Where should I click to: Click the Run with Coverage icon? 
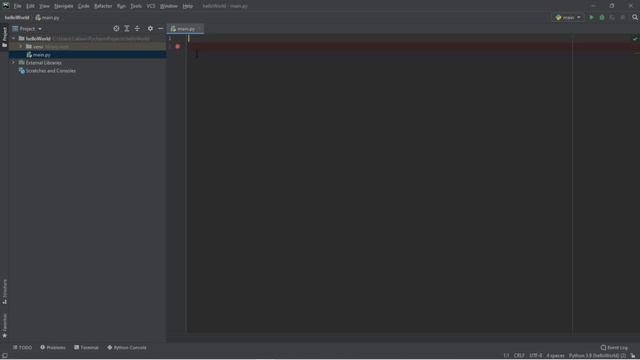pyautogui.click(x=612, y=18)
